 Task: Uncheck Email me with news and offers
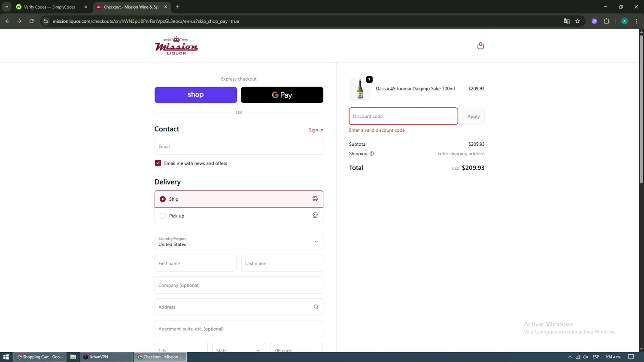pos(158,163)
